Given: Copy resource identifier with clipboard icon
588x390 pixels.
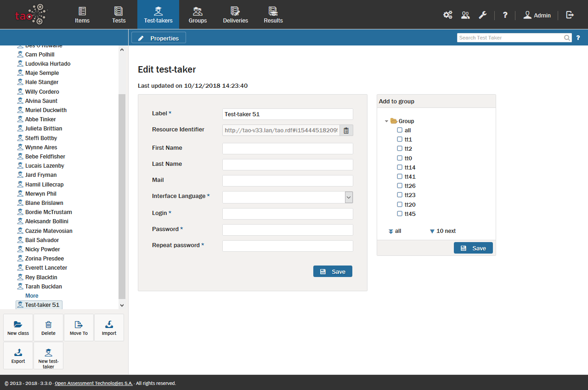Looking at the screenshot, I should click(x=346, y=130).
